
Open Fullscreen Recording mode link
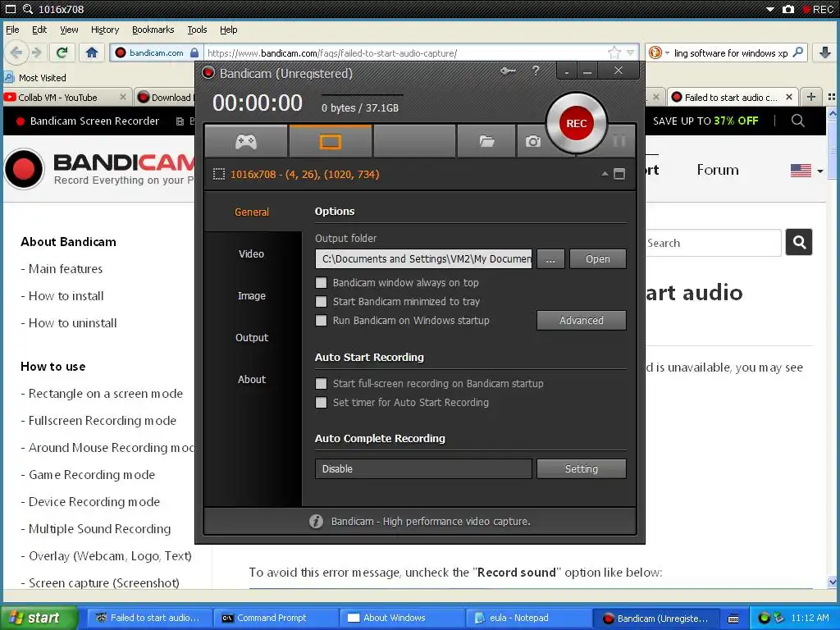[103, 421]
